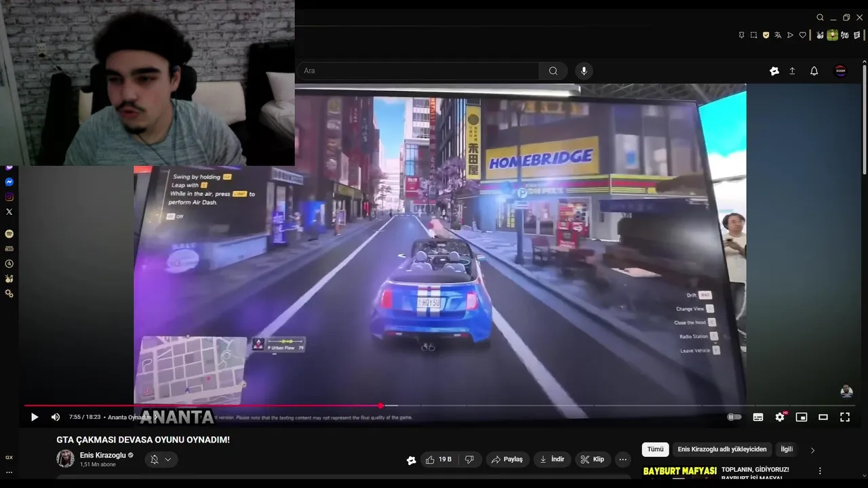Play the YouTube video
868x488 pixels.
(34, 418)
